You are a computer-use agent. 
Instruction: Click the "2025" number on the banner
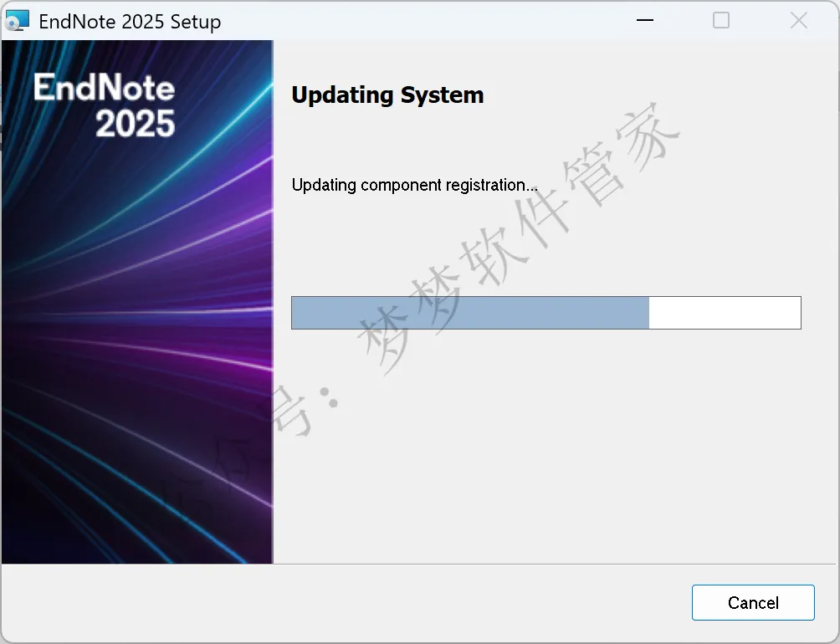click(136, 123)
